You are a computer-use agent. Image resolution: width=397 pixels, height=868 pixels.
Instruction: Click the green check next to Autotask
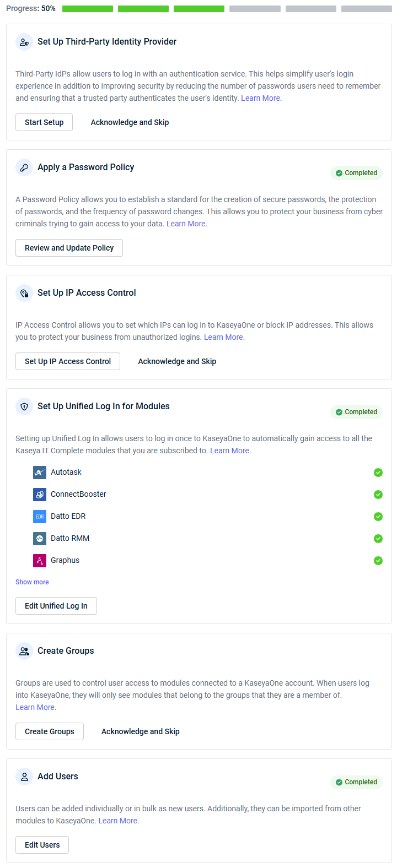pos(378,473)
